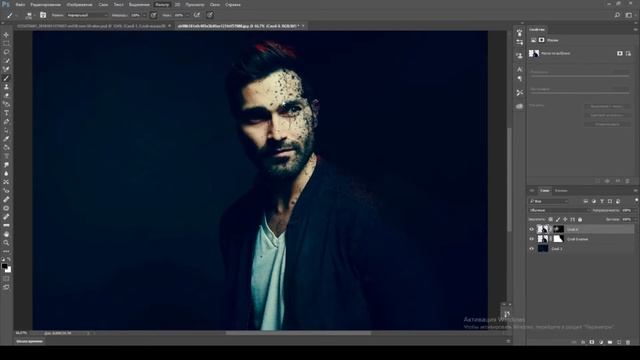Toggle lock position of the layer
Image resolution: width=640 pixels, height=360 pixels.
point(565,220)
